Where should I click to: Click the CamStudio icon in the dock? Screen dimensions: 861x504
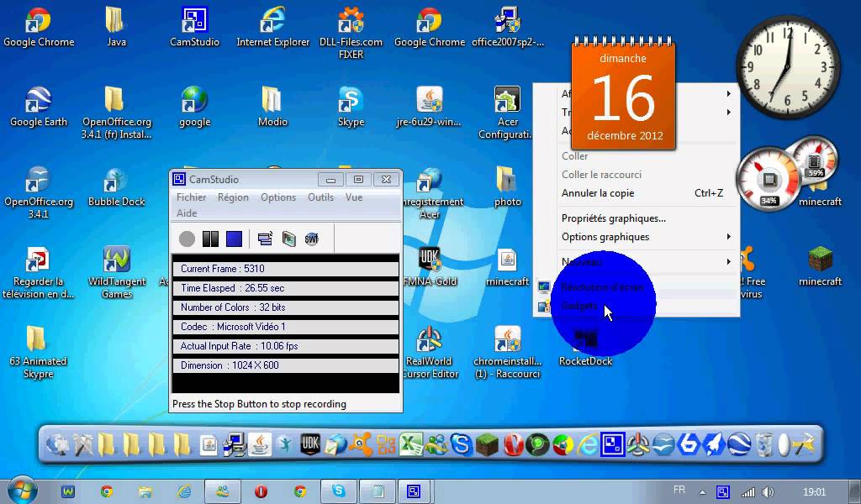[612, 444]
